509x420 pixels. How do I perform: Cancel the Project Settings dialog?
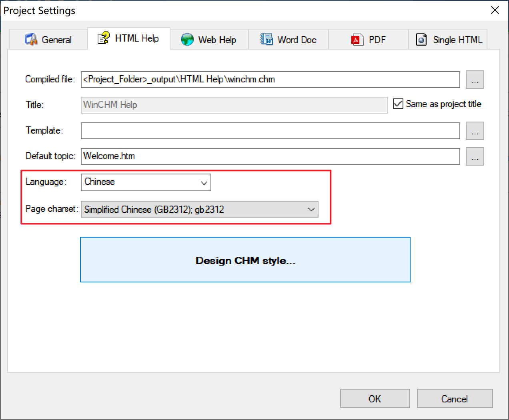(454, 399)
